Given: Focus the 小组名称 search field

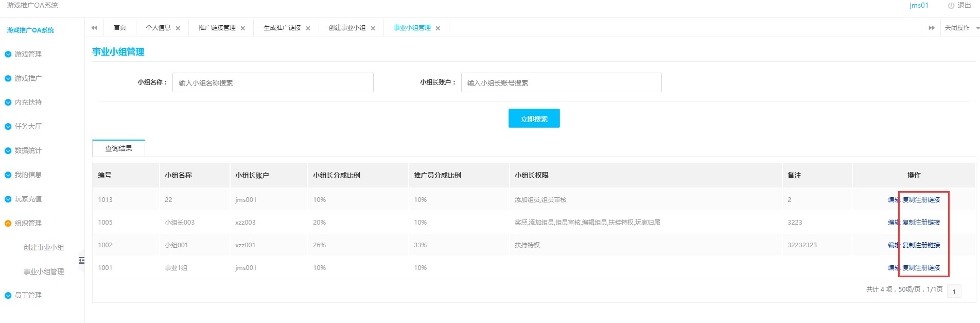Looking at the screenshot, I should (x=273, y=82).
